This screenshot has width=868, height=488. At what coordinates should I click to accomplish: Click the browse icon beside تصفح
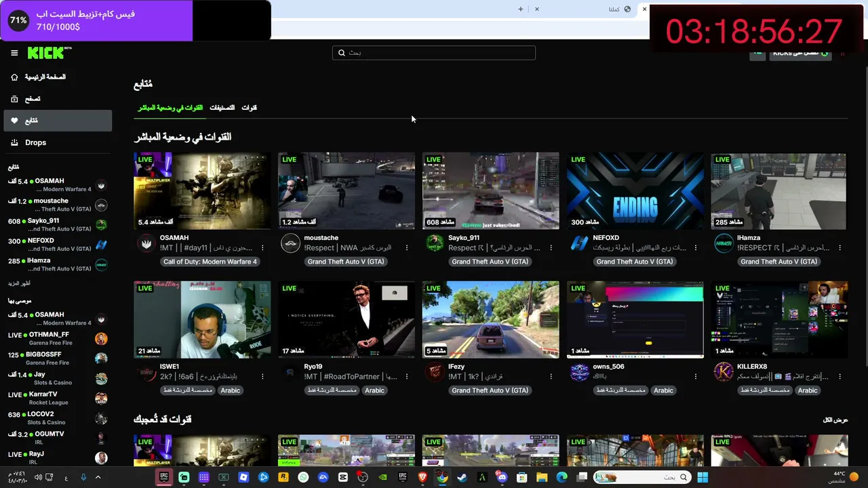(14, 99)
